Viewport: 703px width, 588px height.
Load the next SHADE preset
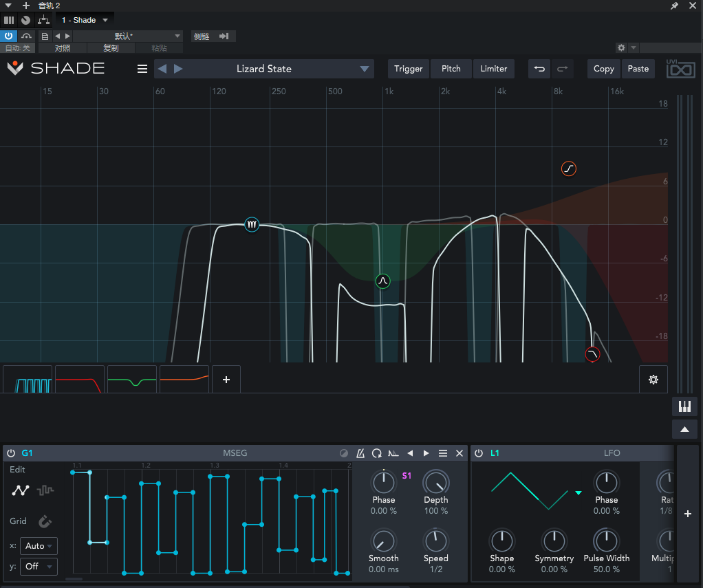(x=178, y=69)
